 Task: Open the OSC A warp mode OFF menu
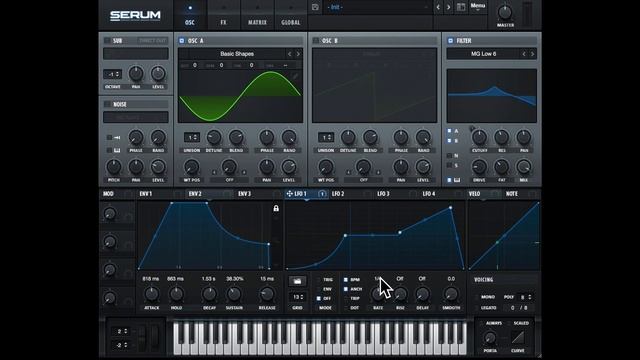pos(229,180)
